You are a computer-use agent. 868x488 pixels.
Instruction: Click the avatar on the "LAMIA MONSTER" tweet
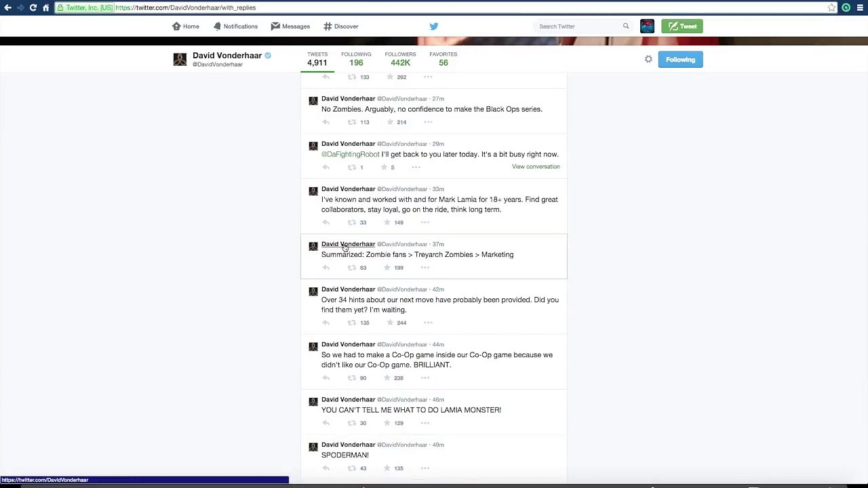click(313, 401)
